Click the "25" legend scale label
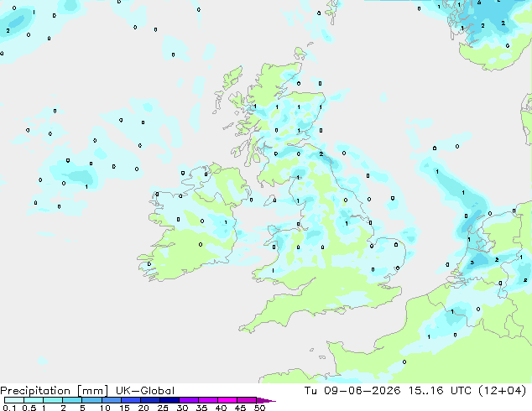532x411 pixels. pos(163,408)
